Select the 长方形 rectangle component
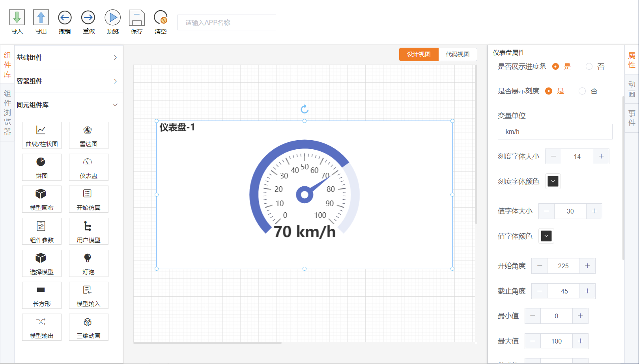This screenshot has height=364, width=639. pos(42,295)
